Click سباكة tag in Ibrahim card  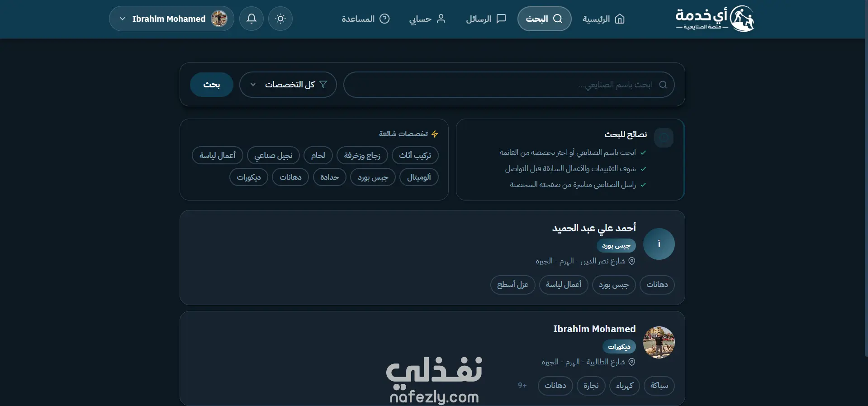659,386
